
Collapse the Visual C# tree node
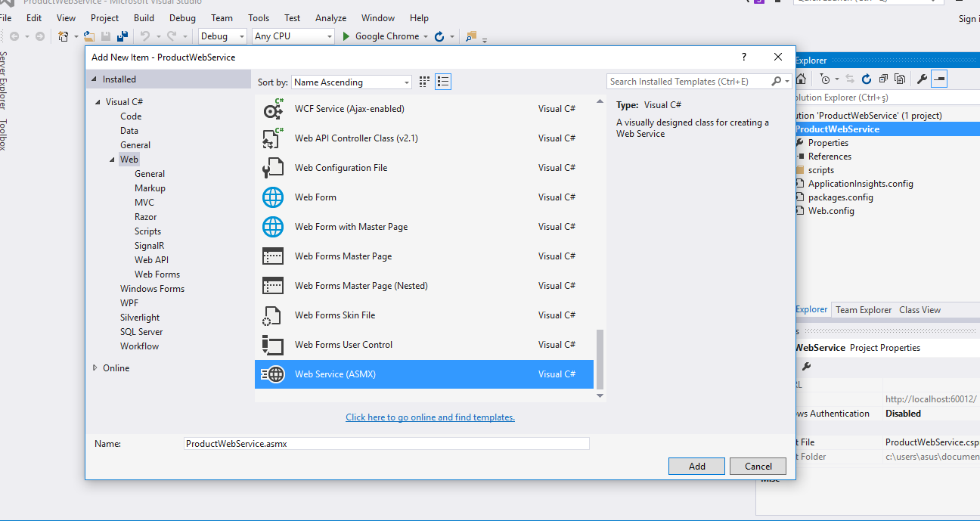pyautogui.click(x=97, y=102)
